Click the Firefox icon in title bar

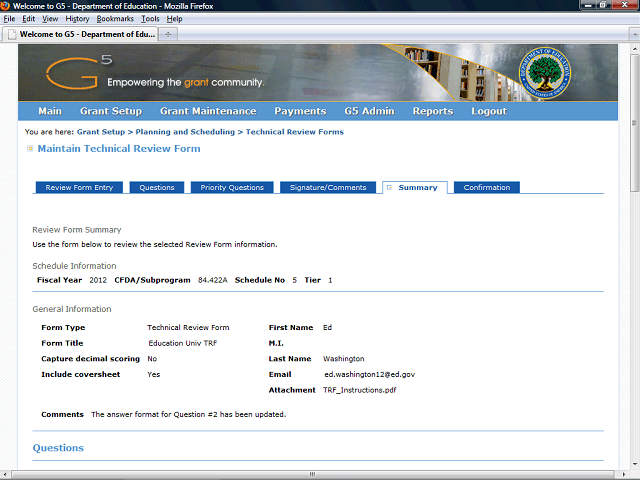click(5, 6)
